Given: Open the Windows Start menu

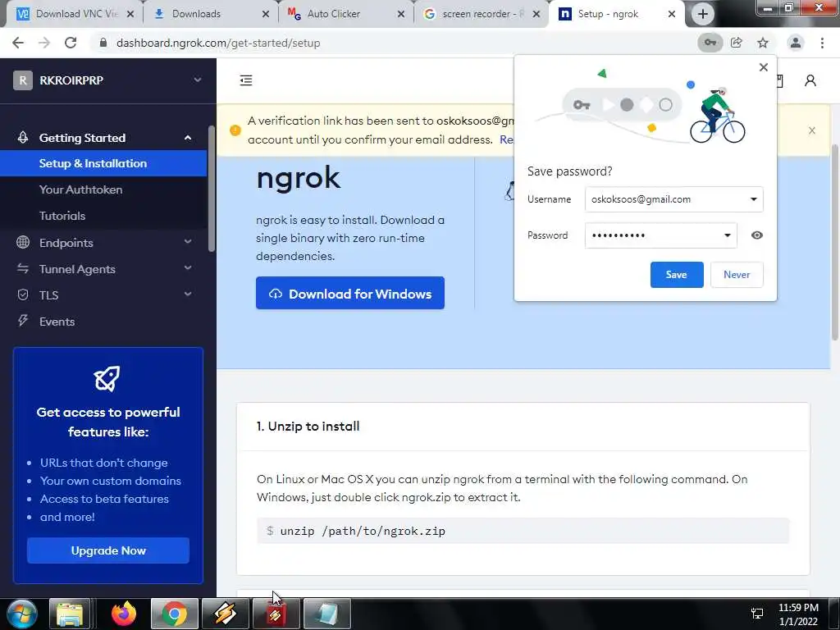Looking at the screenshot, I should tap(21, 614).
